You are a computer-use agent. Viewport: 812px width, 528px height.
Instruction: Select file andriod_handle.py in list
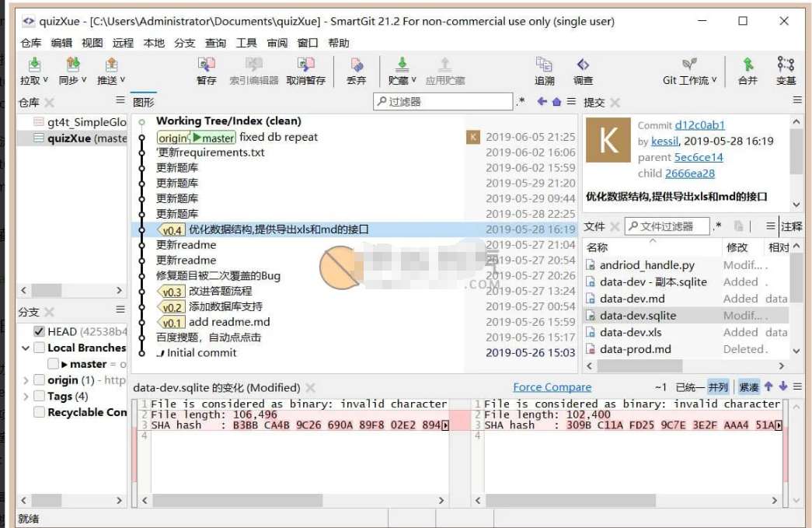pos(686,264)
